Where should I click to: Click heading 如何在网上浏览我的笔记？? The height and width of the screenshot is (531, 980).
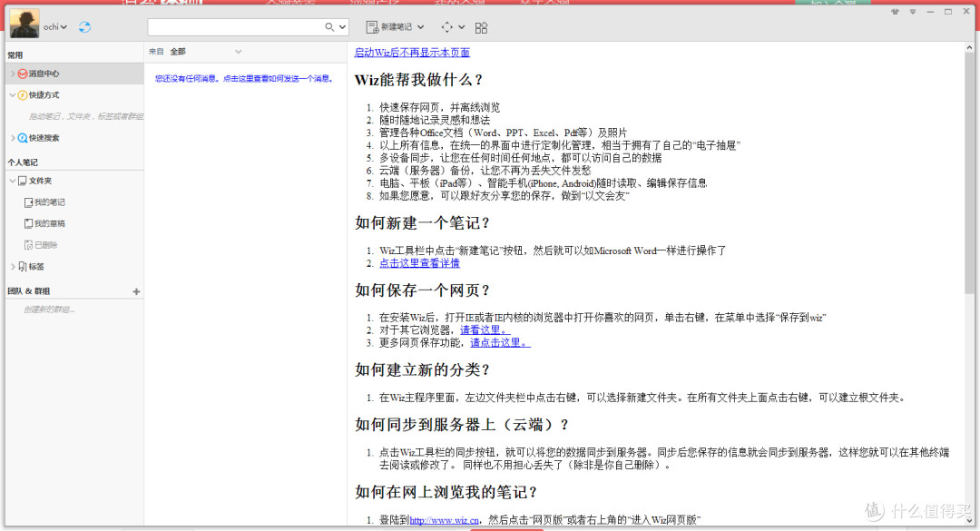pyautogui.click(x=446, y=492)
